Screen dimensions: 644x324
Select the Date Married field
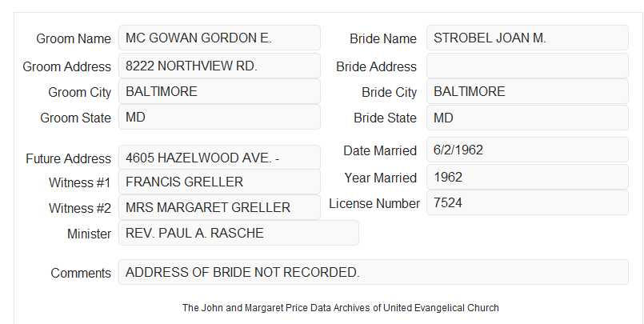pos(527,150)
